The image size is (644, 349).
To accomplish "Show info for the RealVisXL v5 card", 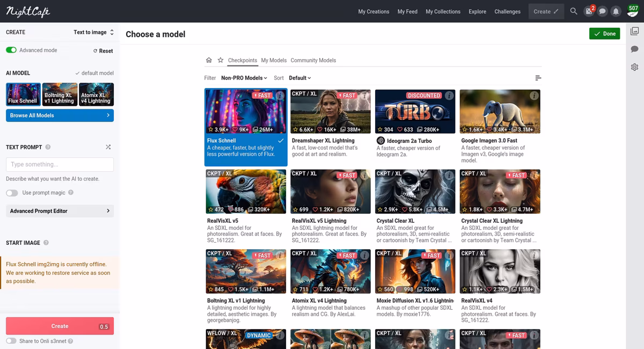I will click(280, 176).
